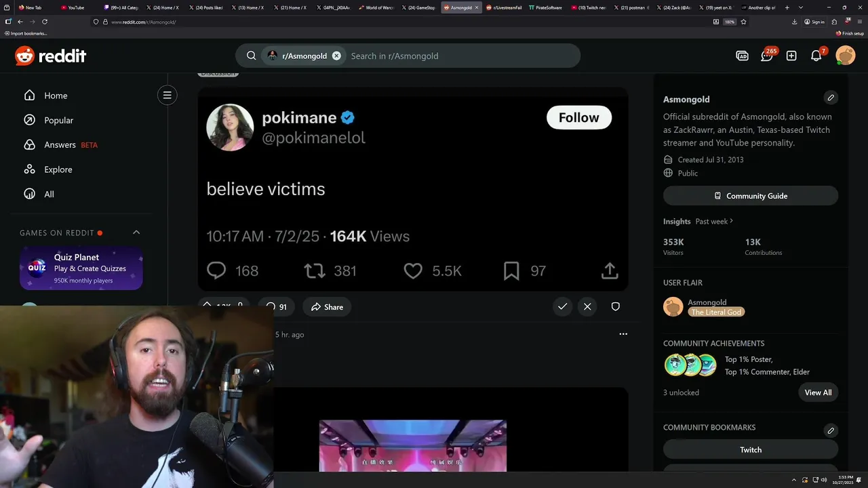Screen dimensions: 868x488
Task: Switch to the PirateSoftware tab
Action: [x=546, y=7]
